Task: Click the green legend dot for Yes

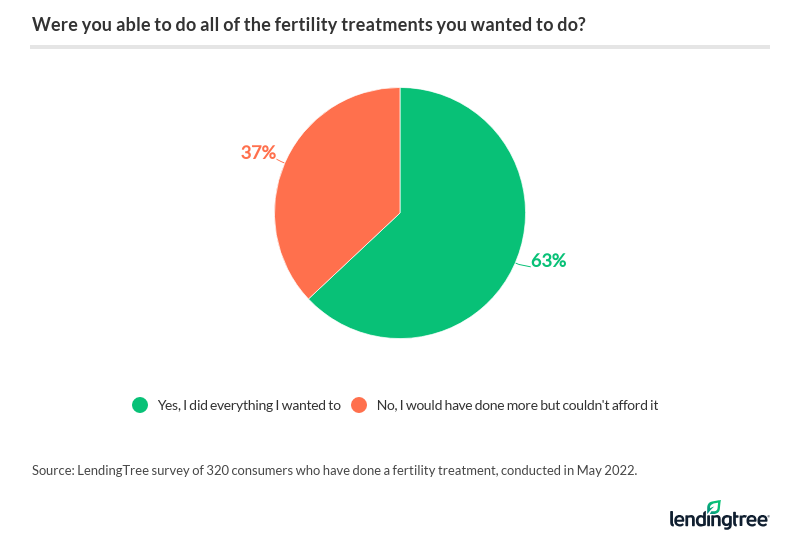Action: click(x=140, y=405)
